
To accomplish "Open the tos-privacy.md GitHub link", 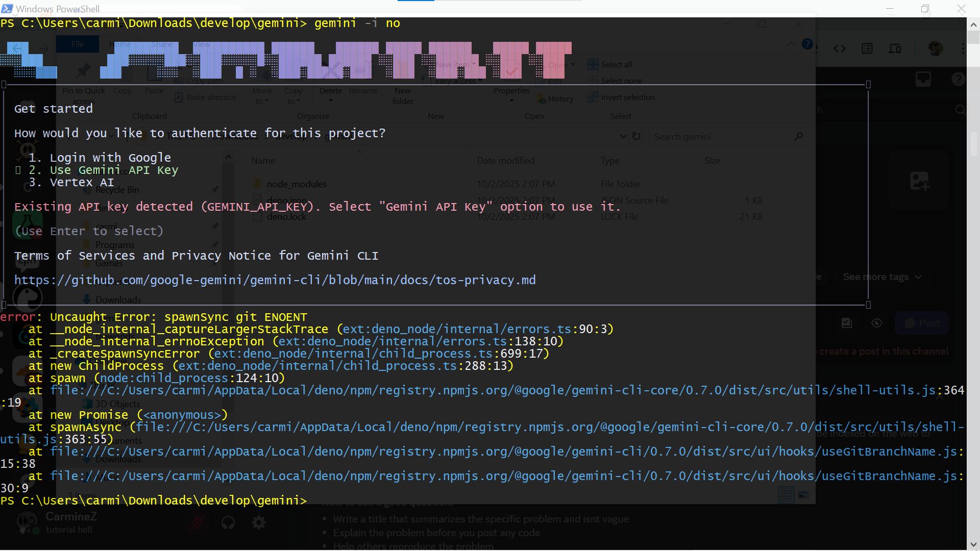I will point(275,280).
